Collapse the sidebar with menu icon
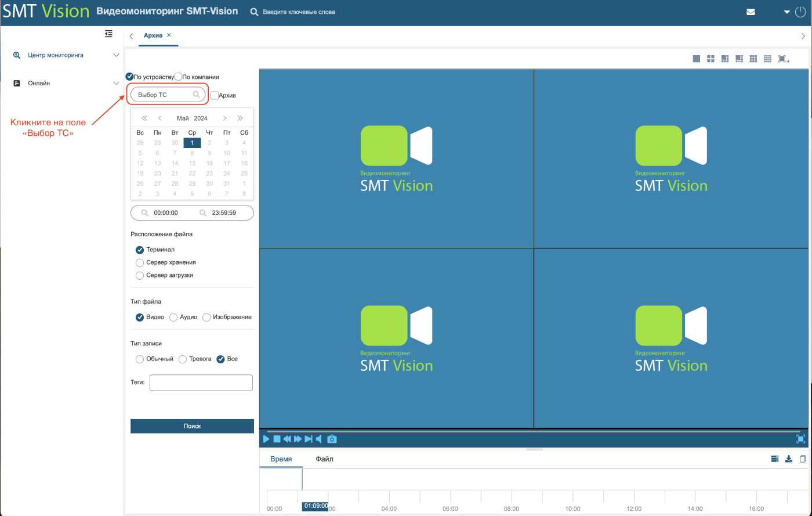 click(x=108, y=34)
